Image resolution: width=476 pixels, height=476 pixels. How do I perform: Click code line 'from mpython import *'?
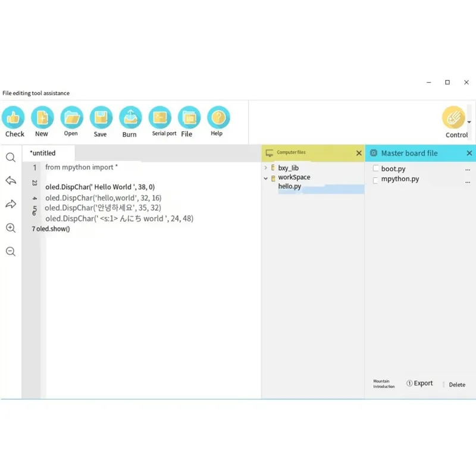[x=82, y=167]
